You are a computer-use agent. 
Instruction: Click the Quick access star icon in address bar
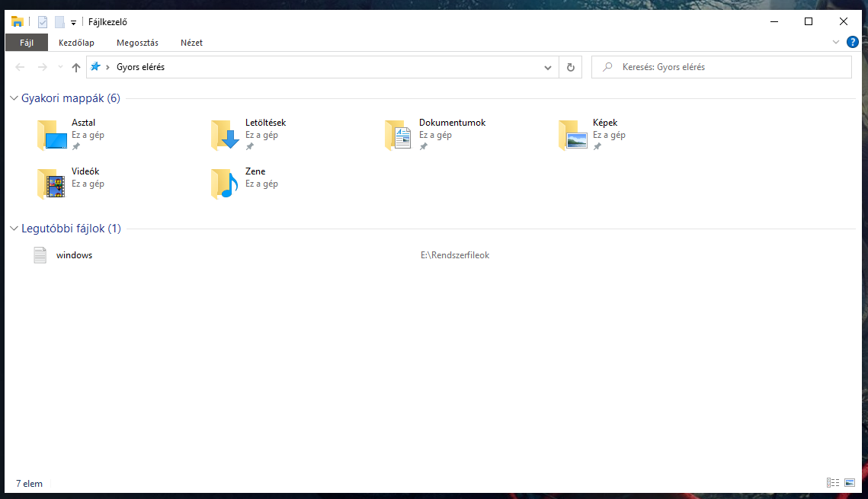pos(95,66)
